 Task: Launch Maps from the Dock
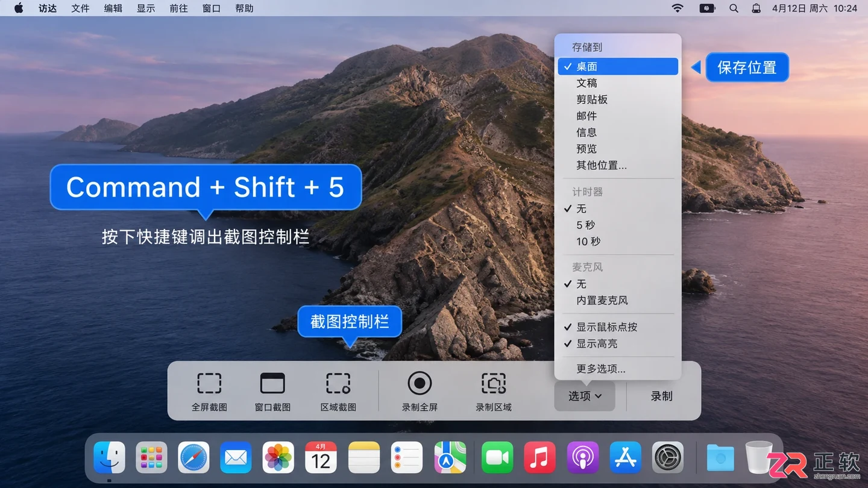[x=450, y=457]
